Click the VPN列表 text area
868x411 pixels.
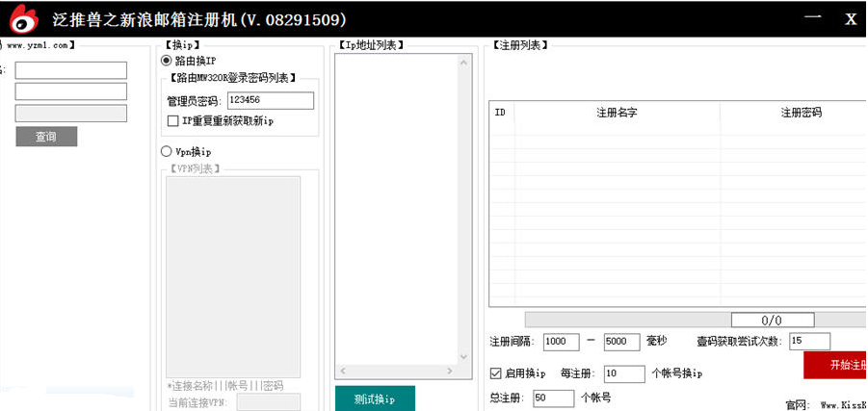233,276
